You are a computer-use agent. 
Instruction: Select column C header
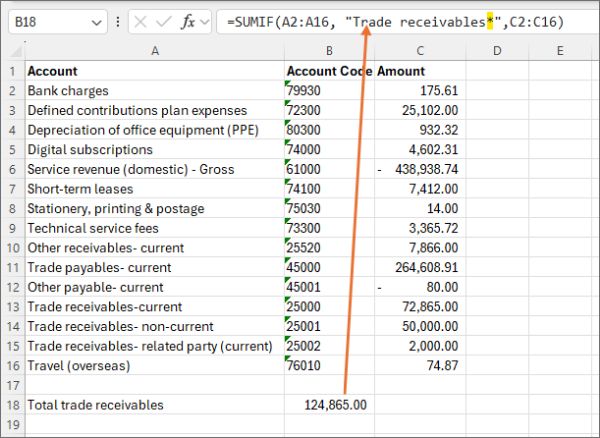[x=420, y=51]
